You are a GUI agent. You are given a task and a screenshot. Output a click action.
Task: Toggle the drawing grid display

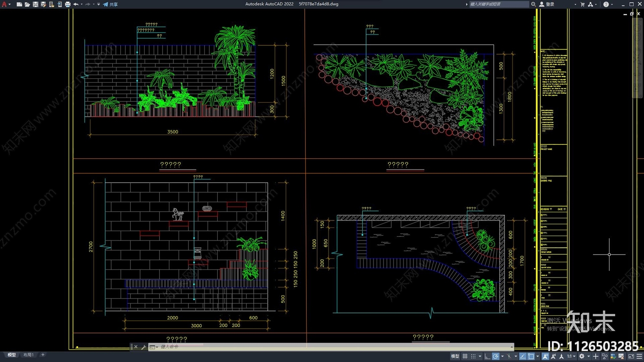point(465,356)
